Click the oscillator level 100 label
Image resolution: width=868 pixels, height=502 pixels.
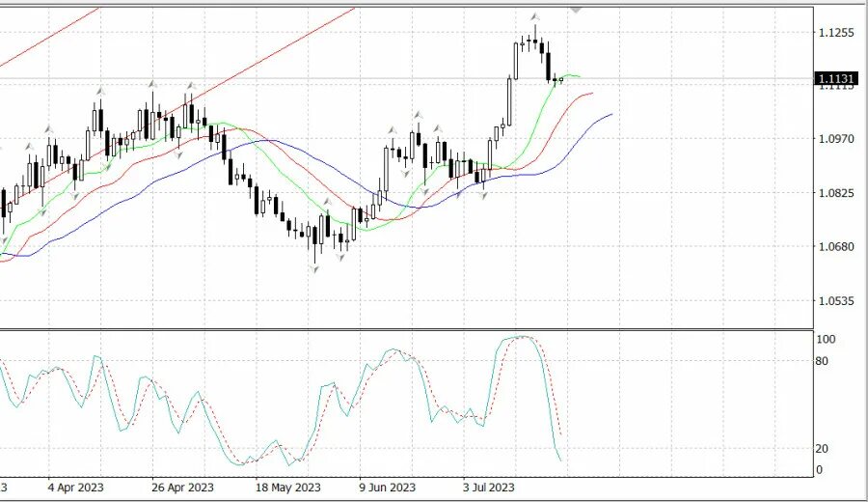click(x=826, y=339)
